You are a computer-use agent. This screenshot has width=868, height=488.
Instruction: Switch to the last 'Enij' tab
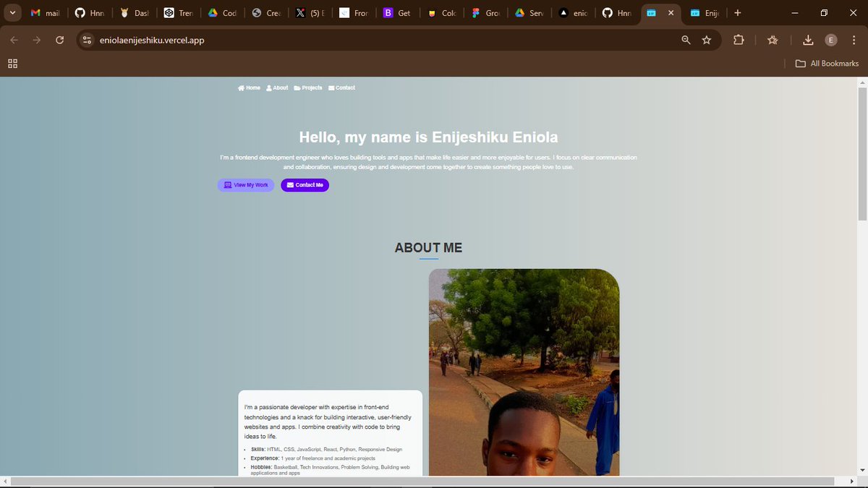point(705,13)
